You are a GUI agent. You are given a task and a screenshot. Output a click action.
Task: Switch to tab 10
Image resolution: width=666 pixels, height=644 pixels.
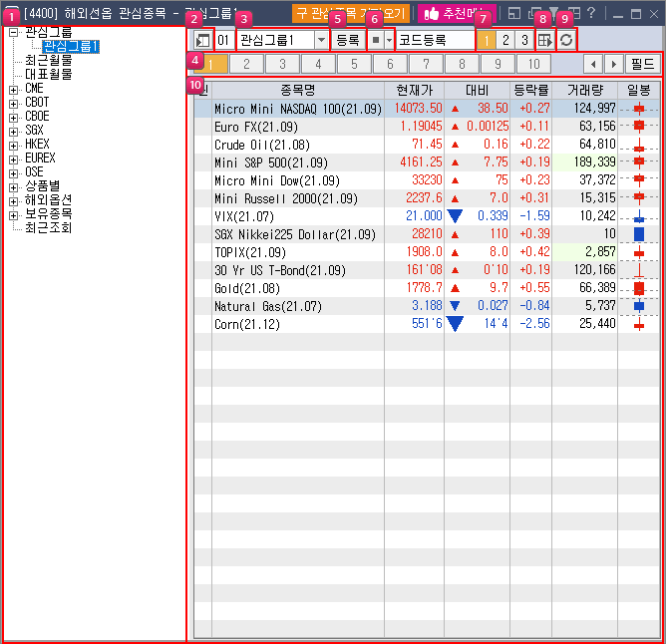pyautogui.click(x=534, y=64)
